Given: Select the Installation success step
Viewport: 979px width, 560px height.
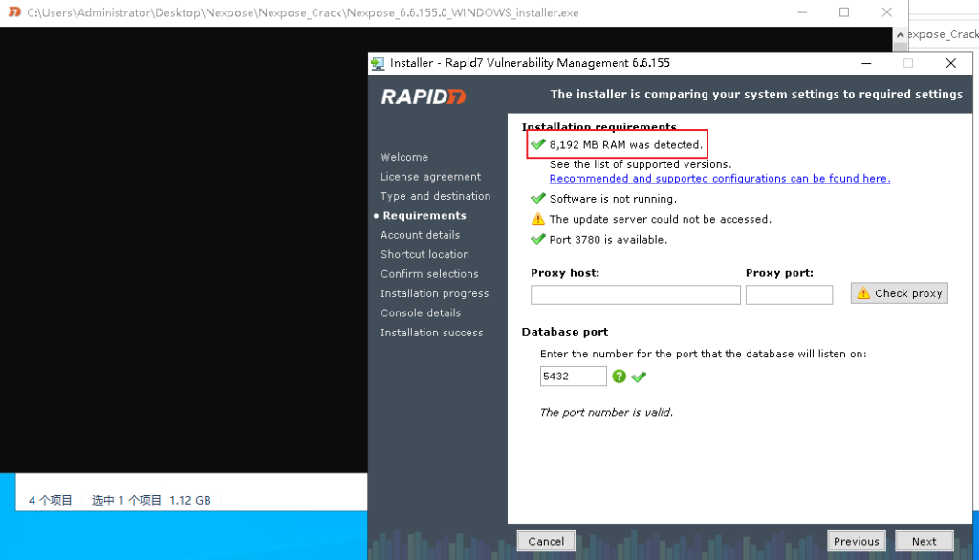Looking at the screenshot, I should [x=432, y=333].
